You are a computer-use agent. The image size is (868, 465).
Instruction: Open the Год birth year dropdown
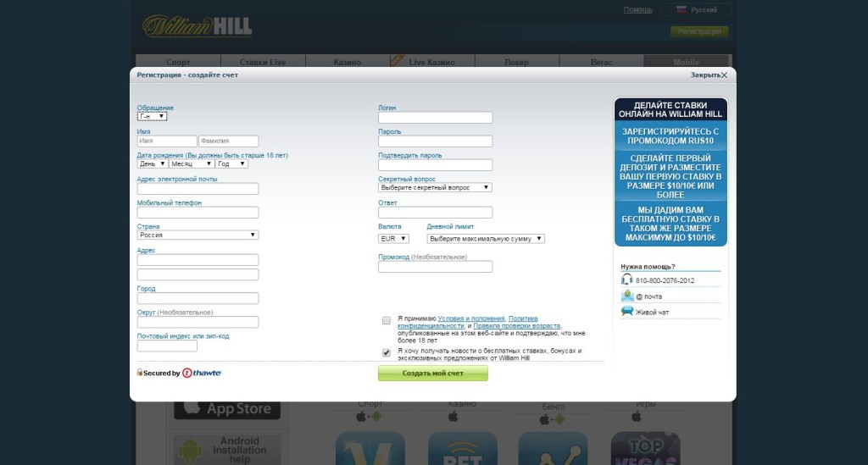coord(231,163)
